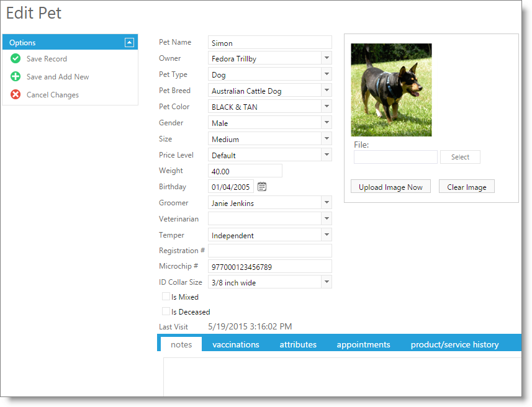
Task: Click the Upload Image Now button
Action: [x=390, y=187]
